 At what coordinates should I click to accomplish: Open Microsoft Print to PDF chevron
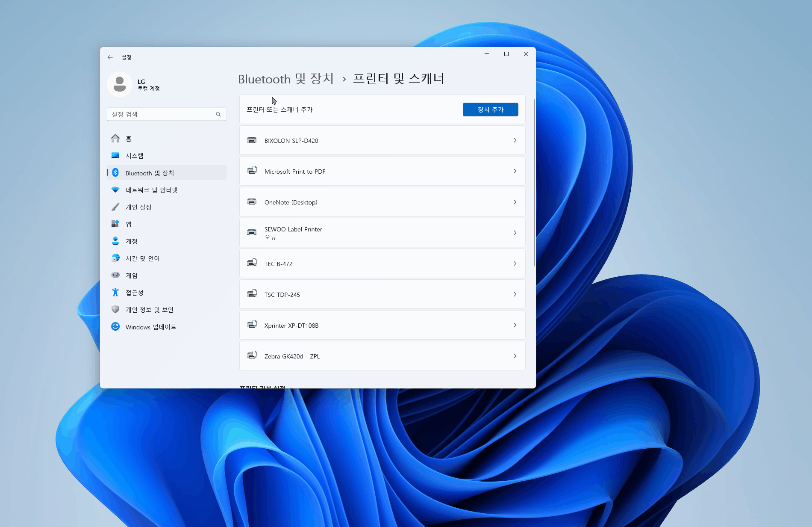(x=515, y=171)
